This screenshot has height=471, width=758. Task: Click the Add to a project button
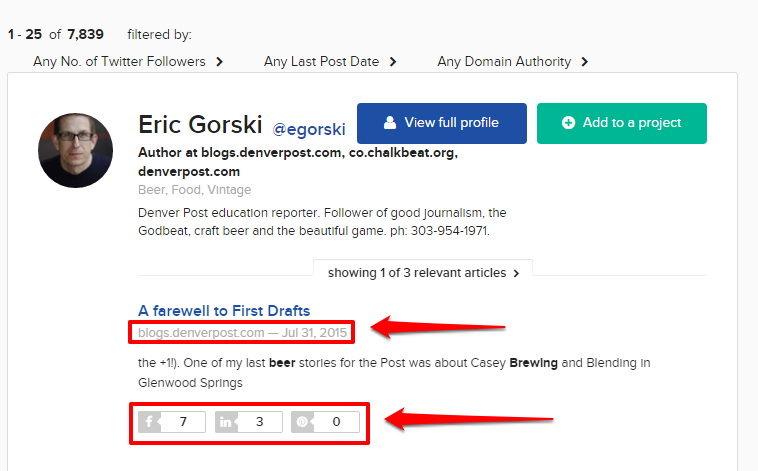pos(621,123)
